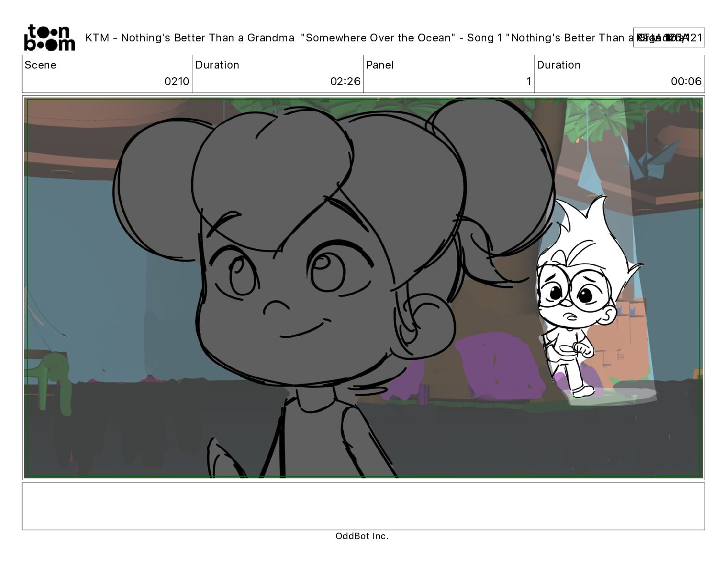The height and width of the screenshot is (563, 728).
Task: Click the 'OddBot Inc.' footer text
Action: tap(362, 536)
